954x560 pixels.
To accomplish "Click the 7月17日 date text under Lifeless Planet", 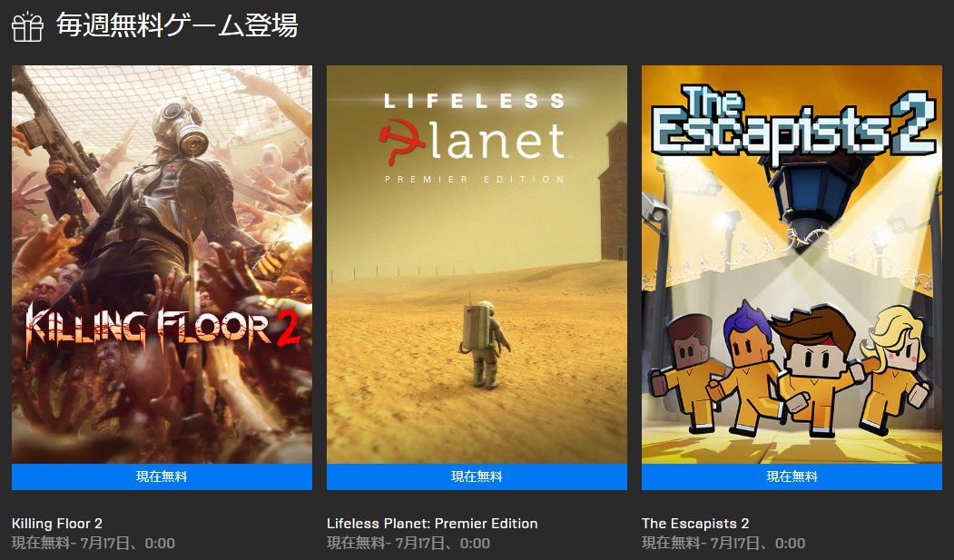I will click(x=424, y=543).
